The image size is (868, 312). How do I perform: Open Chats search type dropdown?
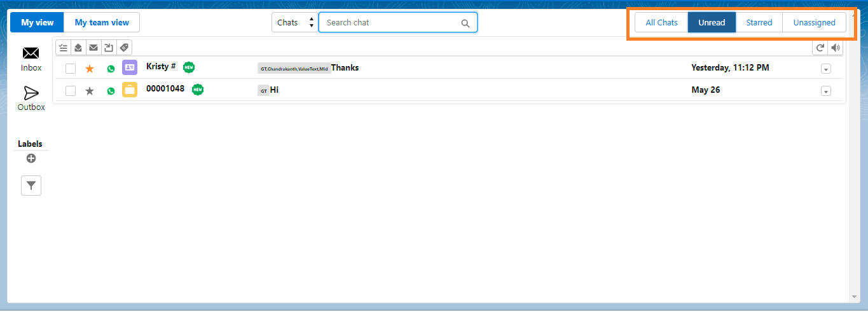pyautogui.click(x=294, y=22)
